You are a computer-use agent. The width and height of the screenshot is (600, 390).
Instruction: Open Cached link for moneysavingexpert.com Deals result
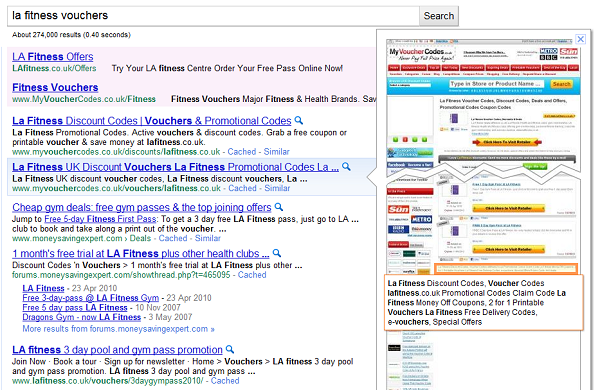tap(173, 238)
